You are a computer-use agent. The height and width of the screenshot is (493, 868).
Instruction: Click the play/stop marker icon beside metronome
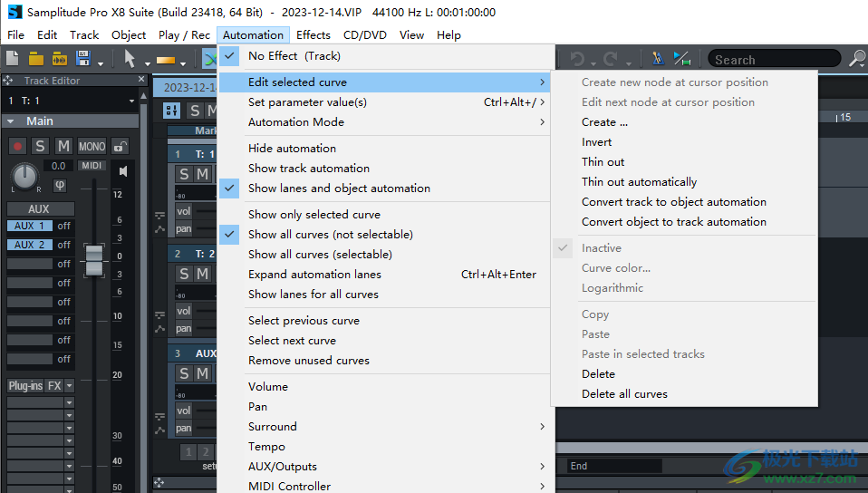682,58
